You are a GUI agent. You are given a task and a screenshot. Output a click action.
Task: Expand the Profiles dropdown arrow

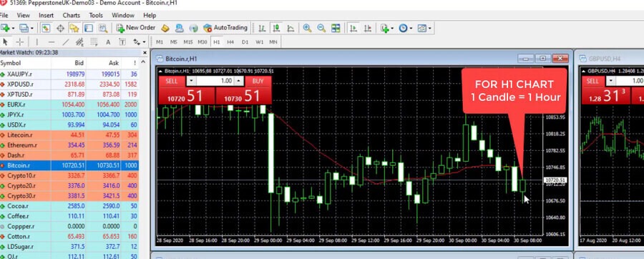(31, 29)
